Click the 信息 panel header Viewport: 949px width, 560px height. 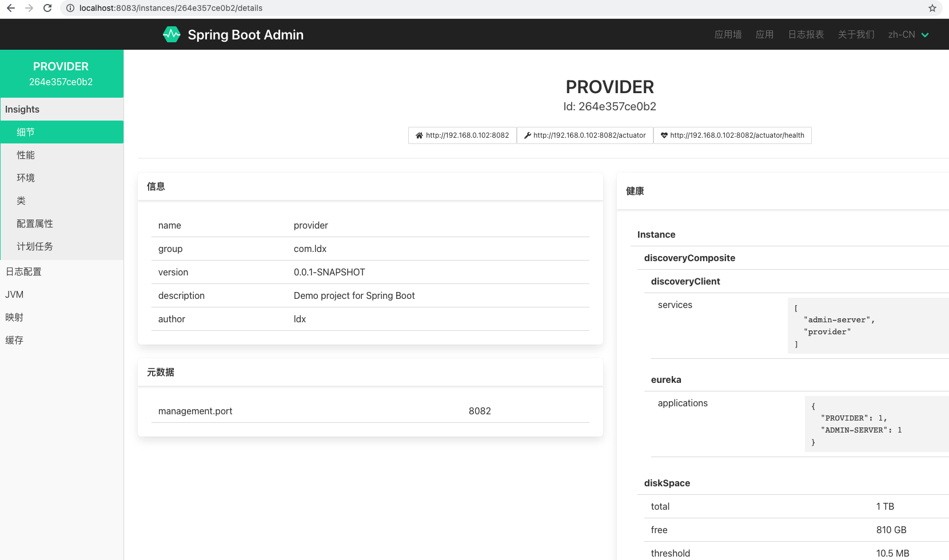(x=370, y=186)
